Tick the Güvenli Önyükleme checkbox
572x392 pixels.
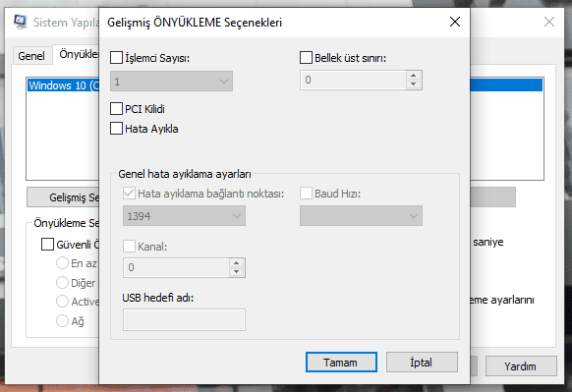(x=47, y=245)
